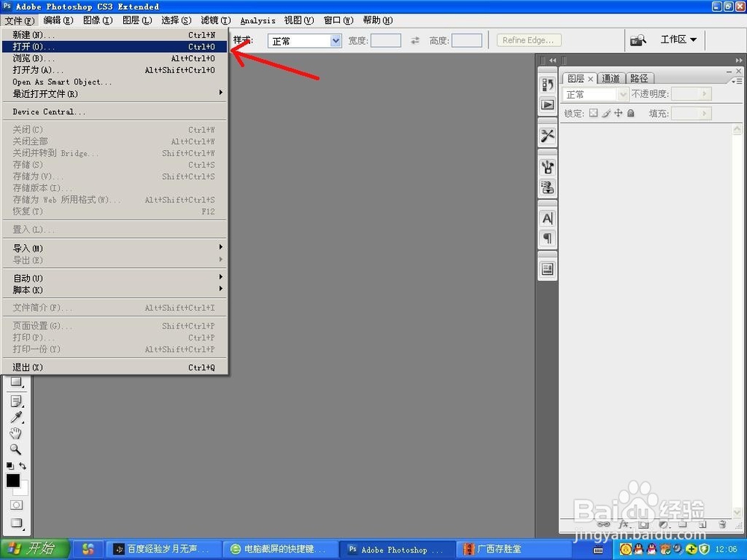The image size is (747, 560).
Task: Open the Layer Comps panel icon
Action: 548,269
